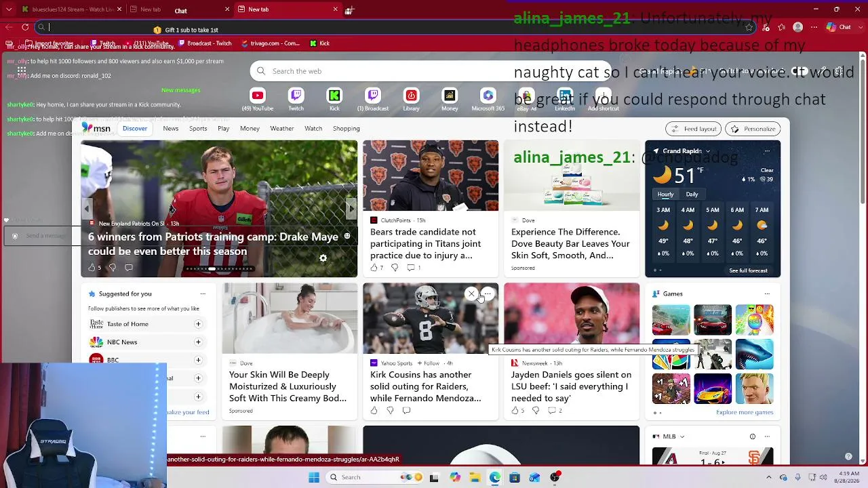Open the YouTube quick link shortcut
This screenshot has width=868, height=488.
tap(257, 99)
